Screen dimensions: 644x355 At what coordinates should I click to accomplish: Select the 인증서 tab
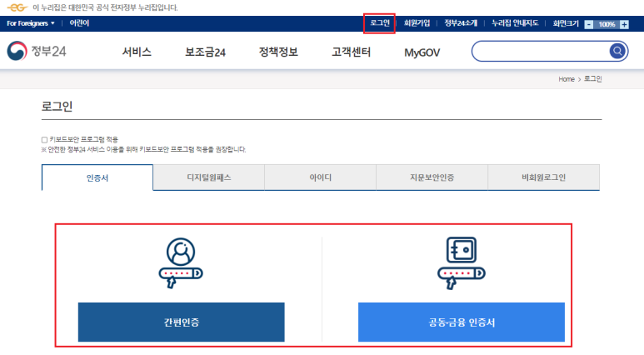[x=97, y=177]
